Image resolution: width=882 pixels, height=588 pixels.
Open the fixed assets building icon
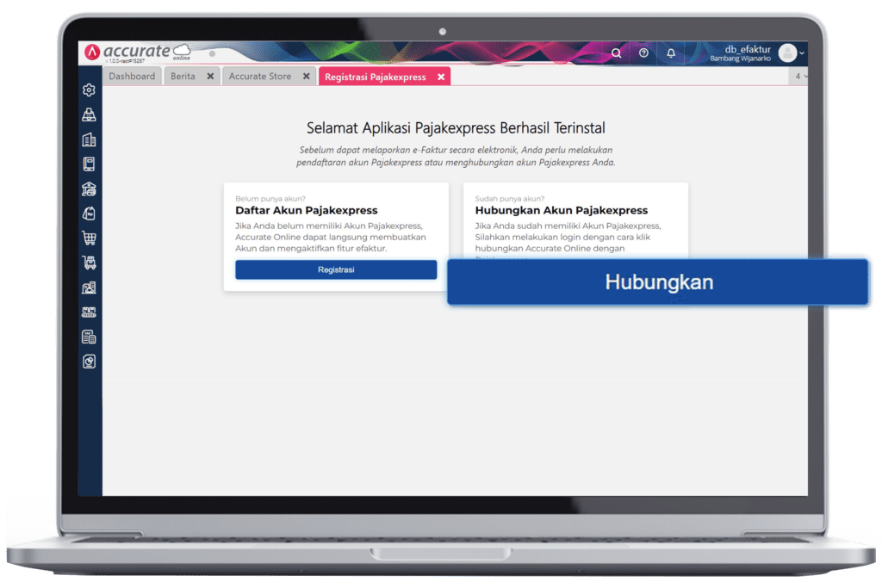point(89,288)
